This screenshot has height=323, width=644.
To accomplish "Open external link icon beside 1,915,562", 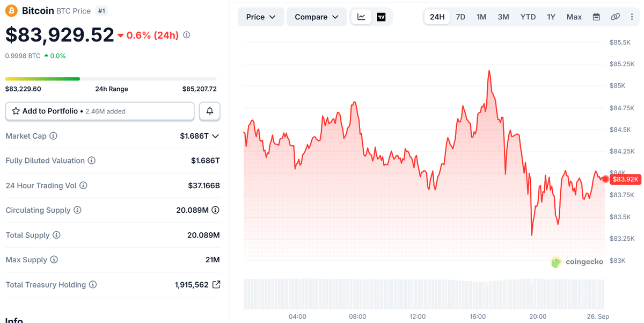I will pyautogui.click(x=216, y=285).
